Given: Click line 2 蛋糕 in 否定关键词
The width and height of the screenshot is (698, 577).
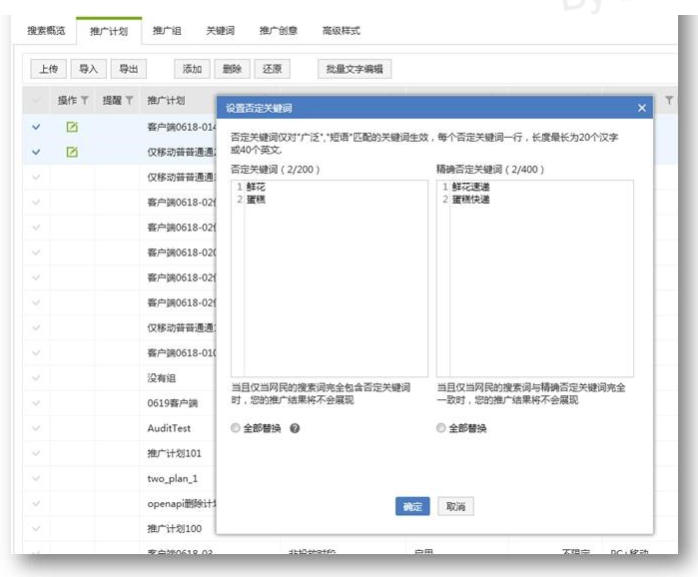Looking at the screenshot, I should (256, 199).
